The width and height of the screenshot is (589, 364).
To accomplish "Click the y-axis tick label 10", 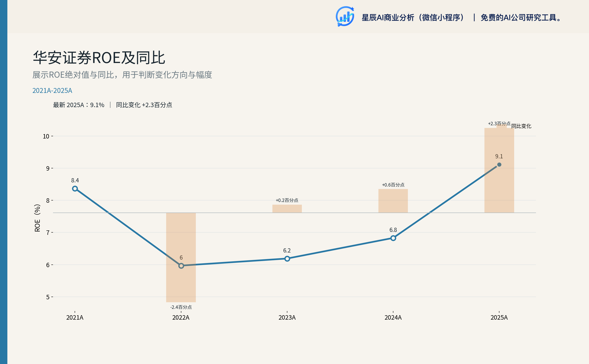I will pos(46,136).
